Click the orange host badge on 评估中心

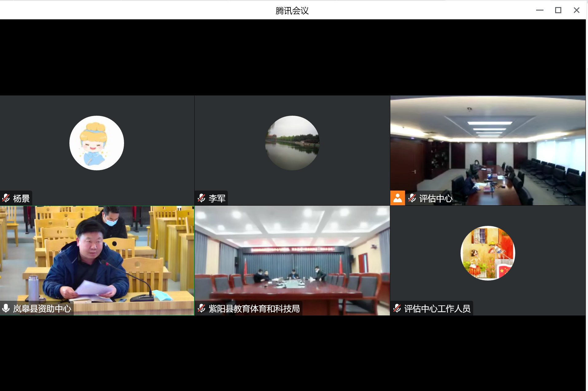pyautogui.click(x=398, y=198)
